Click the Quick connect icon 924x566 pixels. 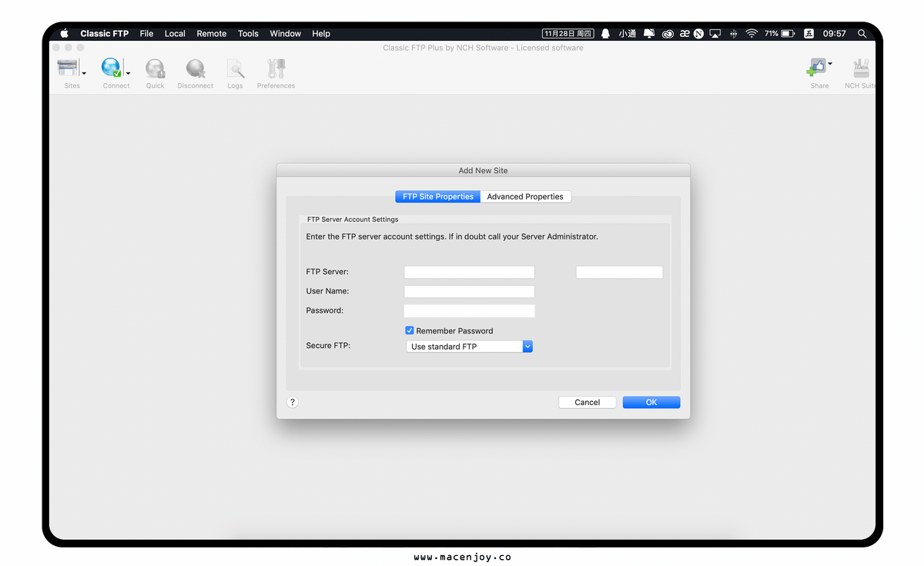156,69
